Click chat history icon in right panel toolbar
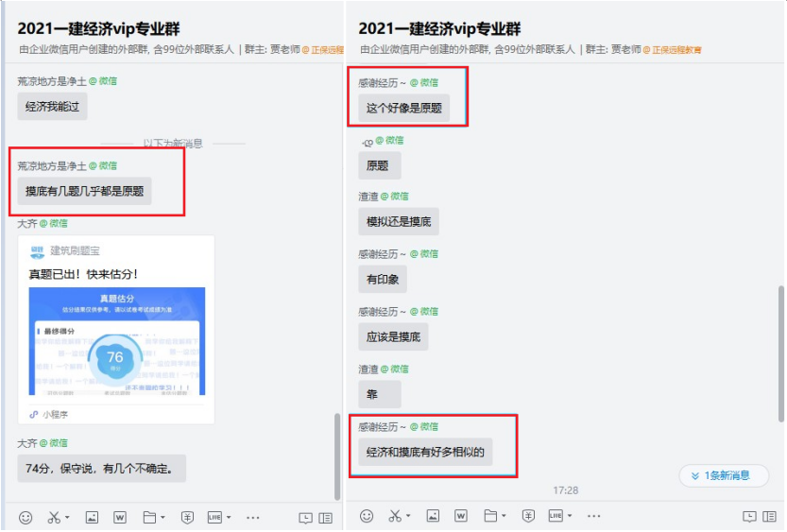787x532 pixels. point(749,516)
